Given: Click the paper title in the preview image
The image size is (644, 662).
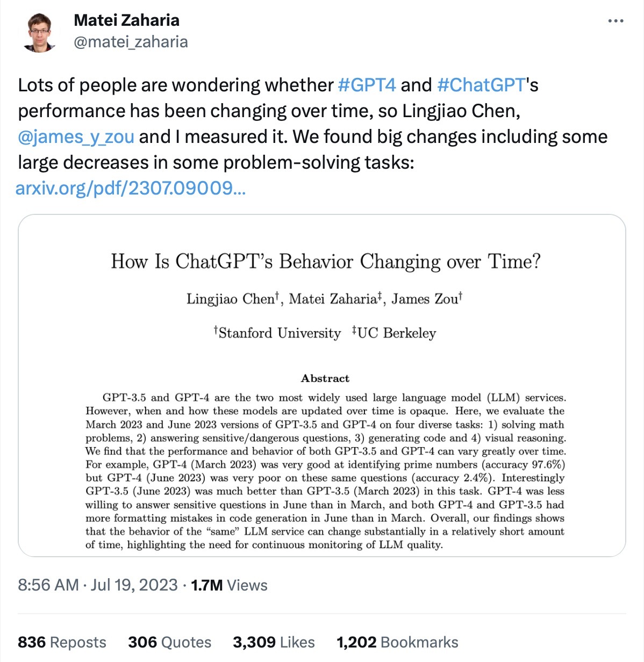Looking at the screenshot, I should pyautogui.click(x=325, y=262).
